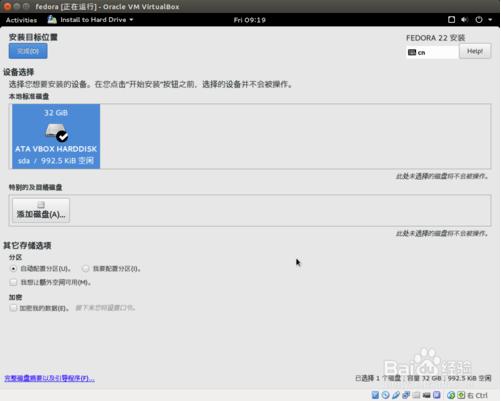Viewport: 501px width, 401px height.
Task: Click the '32 GiB' size label on disk tile
Action: (56, 113)
